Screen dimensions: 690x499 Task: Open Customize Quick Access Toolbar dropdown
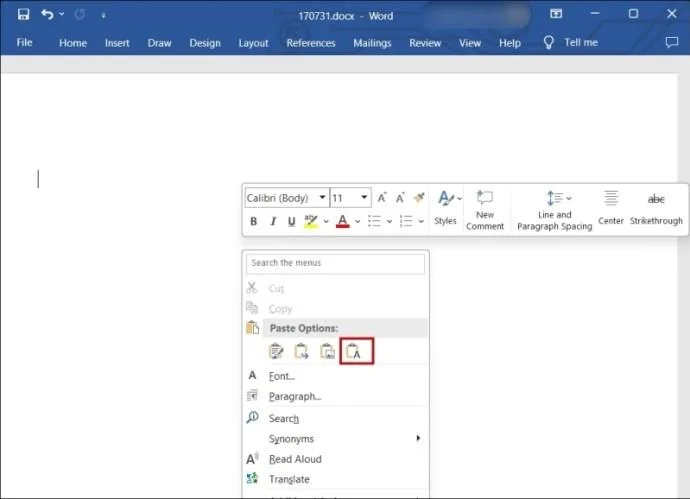pos(103,15)
